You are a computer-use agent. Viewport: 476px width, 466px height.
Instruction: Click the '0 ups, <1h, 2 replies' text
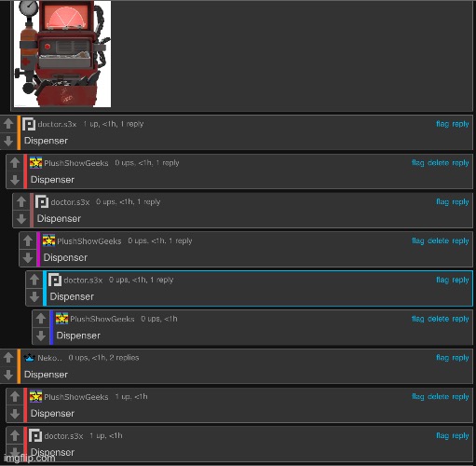103,358
